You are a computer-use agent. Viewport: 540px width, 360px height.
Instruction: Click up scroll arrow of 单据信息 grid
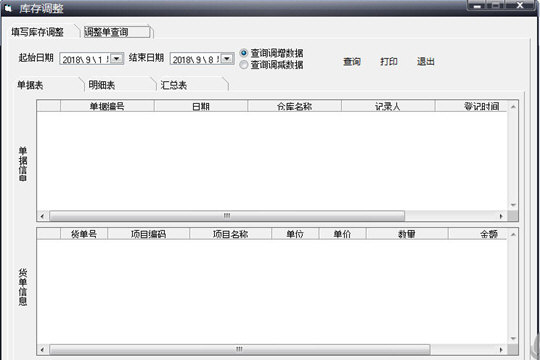click(x=513, y=107)
